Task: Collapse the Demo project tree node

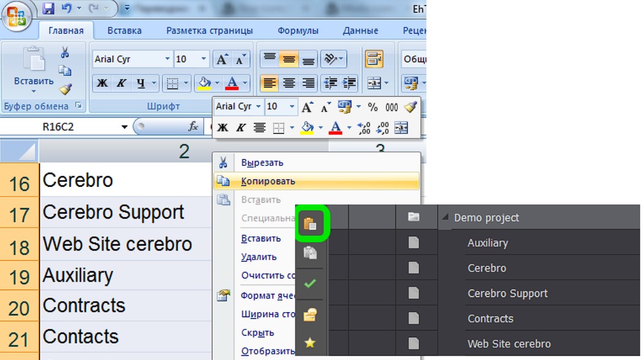Action: pyautogui.click(x=445, y=217)
